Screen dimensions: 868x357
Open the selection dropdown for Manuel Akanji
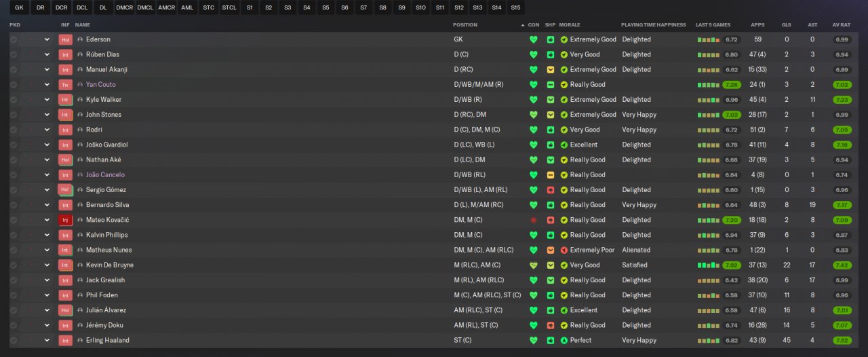click(x=47, y=69)
